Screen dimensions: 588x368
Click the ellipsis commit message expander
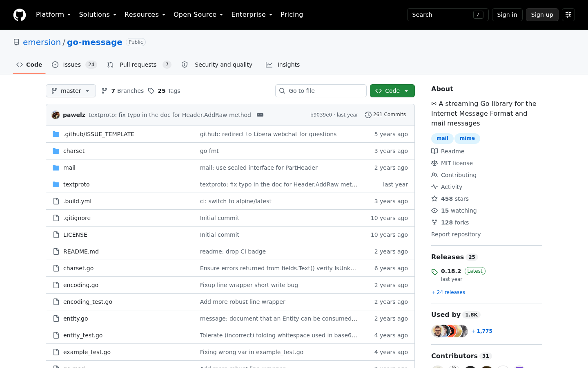click(x=260, y=115)
